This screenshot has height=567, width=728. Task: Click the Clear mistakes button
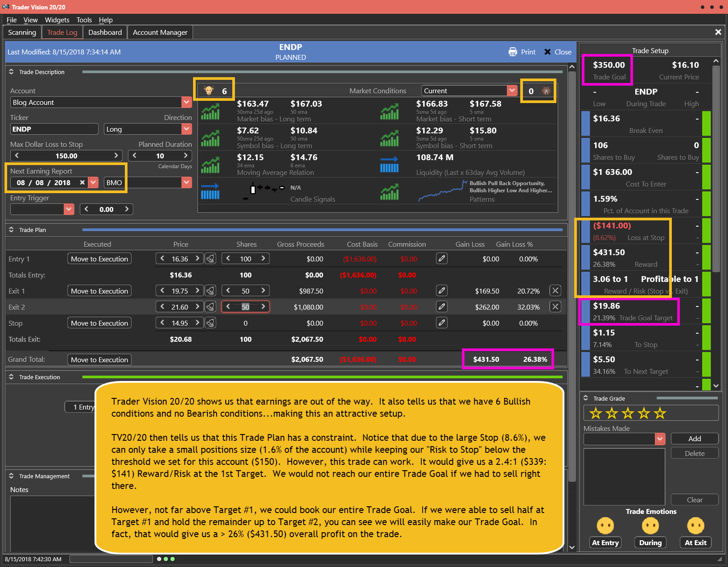[x=695, y=500]
